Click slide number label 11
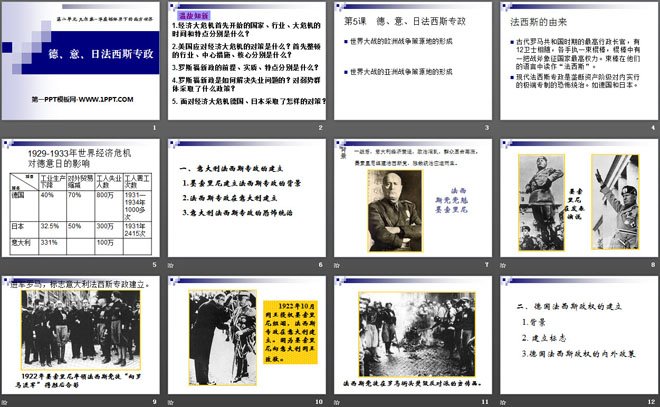The width and height of the screenshot is (660, 407). pos(485,402)
